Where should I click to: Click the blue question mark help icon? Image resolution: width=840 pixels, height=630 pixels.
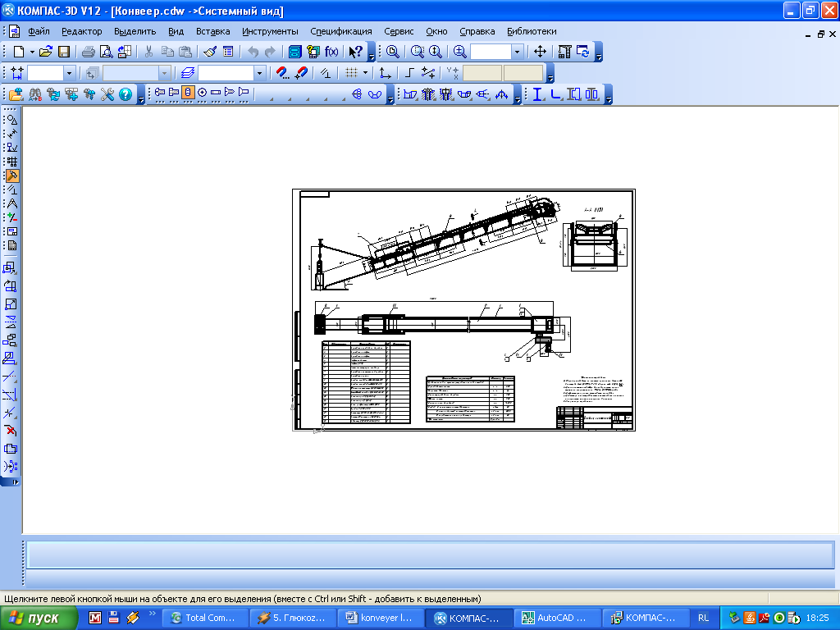tap(126, 94)
